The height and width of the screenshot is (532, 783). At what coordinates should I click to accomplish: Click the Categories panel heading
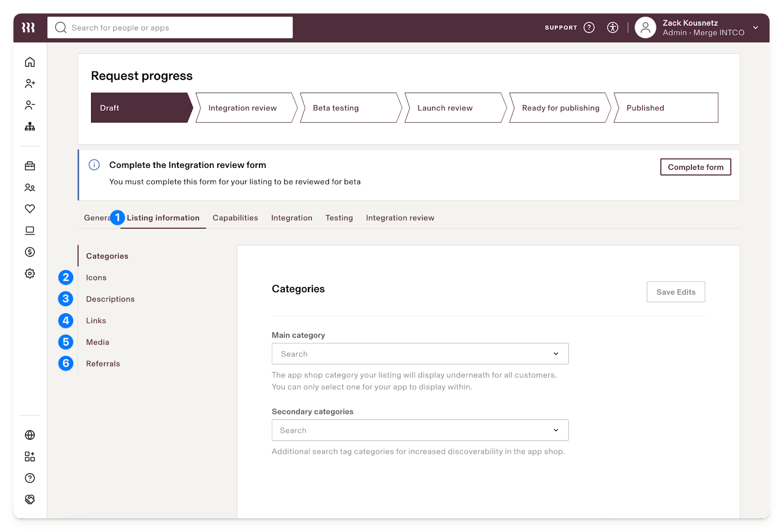point(298,289)
